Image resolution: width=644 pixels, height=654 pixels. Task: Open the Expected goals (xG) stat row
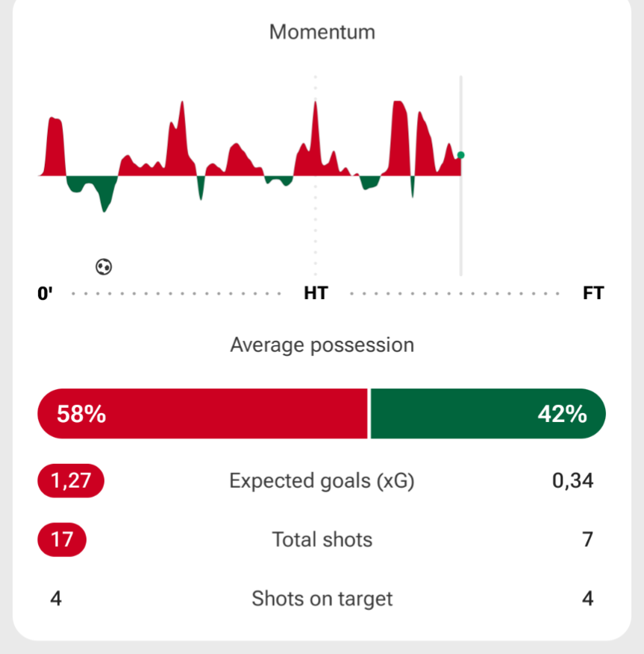coord(322,481)
